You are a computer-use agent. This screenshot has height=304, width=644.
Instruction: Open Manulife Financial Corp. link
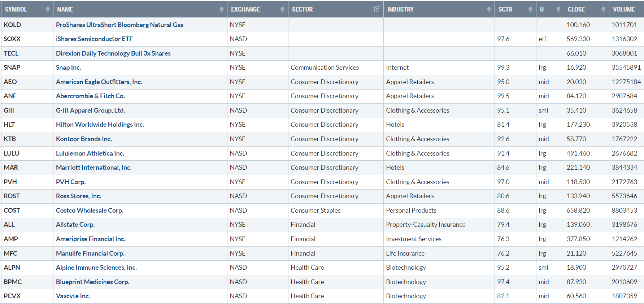click(90, 253)
